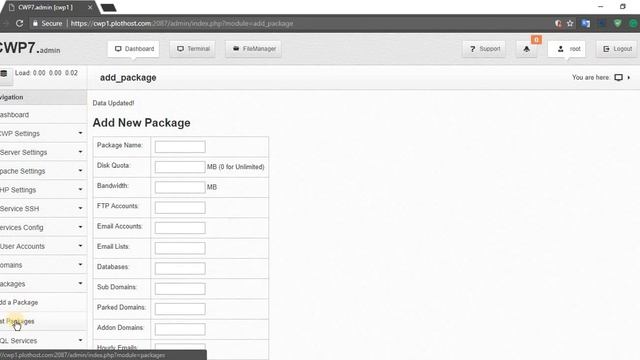The width and height of the screenshot is (640, 360).
Task: Click the Email Lists input field
Action: point(180,248)
